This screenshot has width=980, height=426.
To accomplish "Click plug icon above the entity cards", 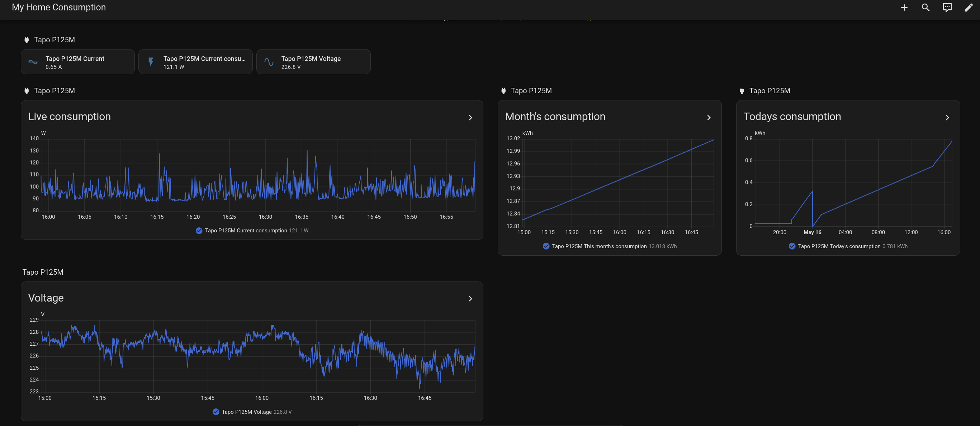I will click(27, 40).
